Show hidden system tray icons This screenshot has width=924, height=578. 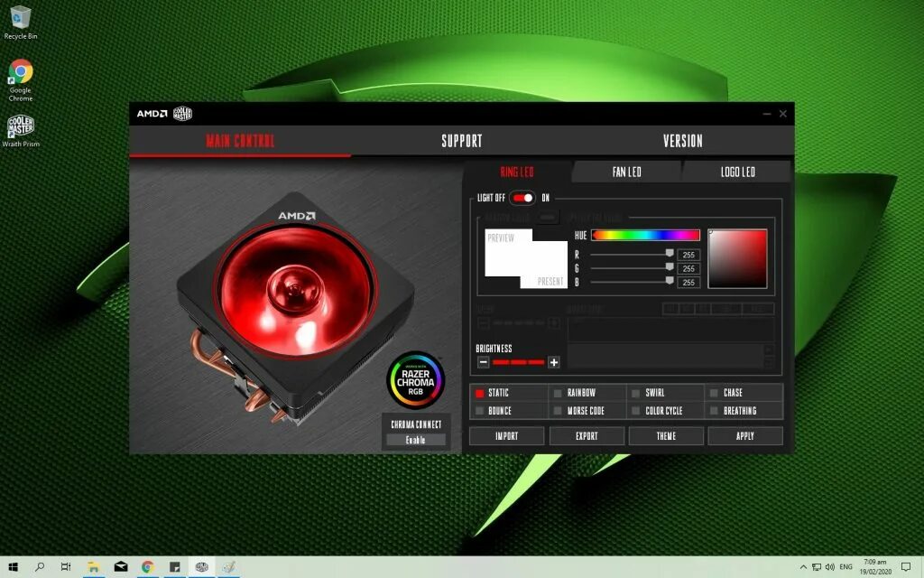(803, 567)
